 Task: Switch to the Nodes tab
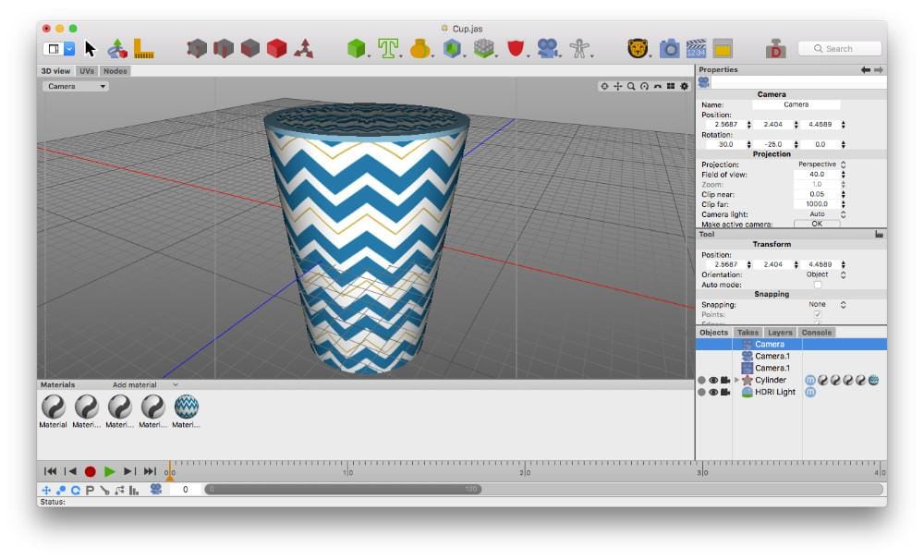(115, 71)
